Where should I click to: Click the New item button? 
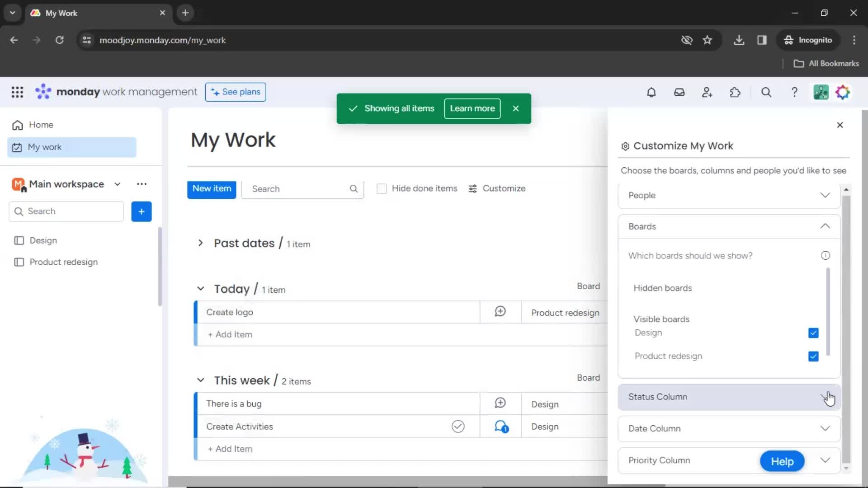212,189
